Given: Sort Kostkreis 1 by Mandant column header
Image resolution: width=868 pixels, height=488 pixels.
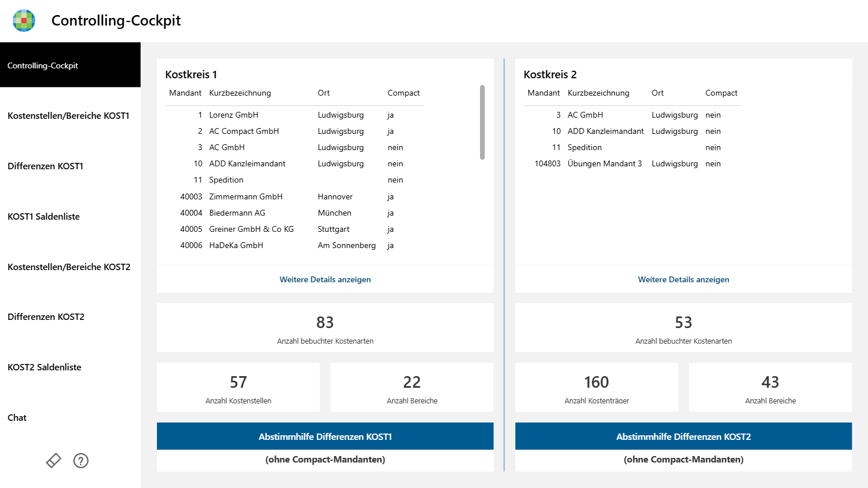Looking at the screenshot, I should pyautogui.click(x=185, y=93).
